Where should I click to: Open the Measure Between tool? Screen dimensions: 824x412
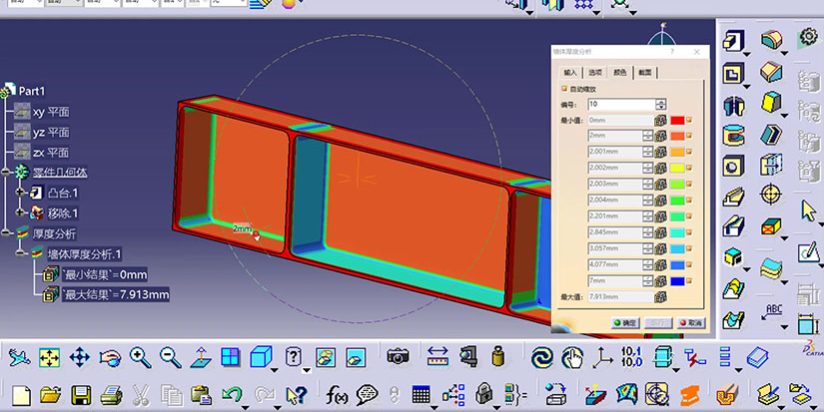coord(437,357)
